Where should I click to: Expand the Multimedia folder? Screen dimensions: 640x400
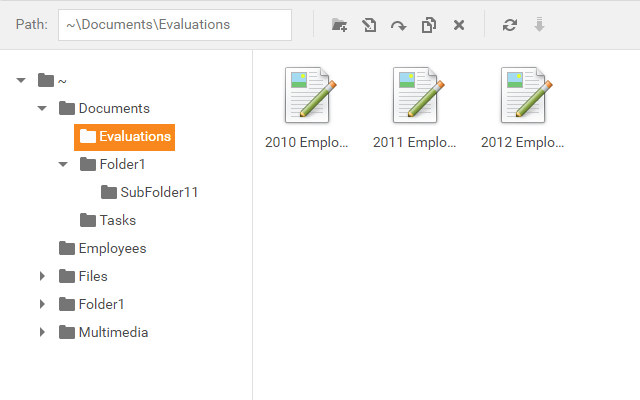[42, 332]
